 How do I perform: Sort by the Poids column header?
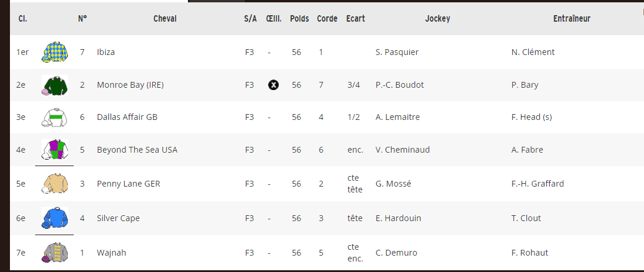pyautogui.click(x=300, y=19)
